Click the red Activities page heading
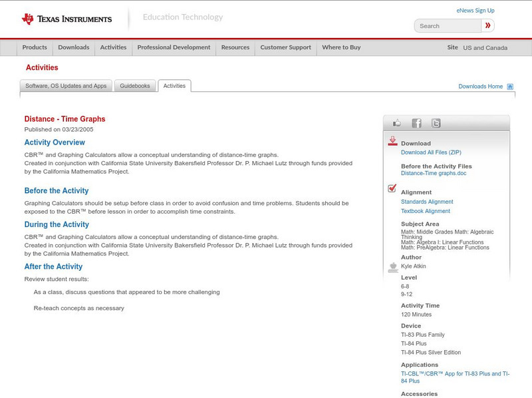The image size is (532, 398). tap(42, 68)
